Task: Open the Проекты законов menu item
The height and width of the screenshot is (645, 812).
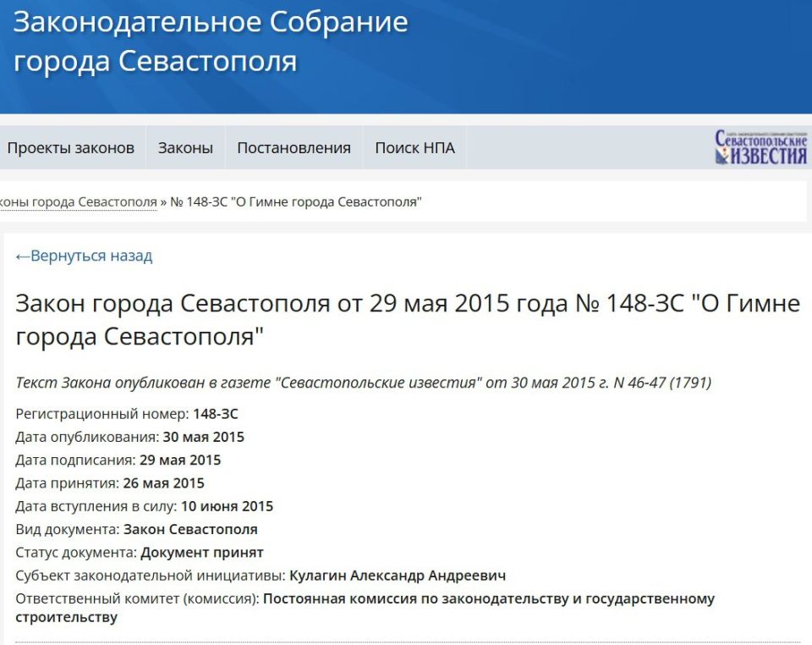Action: coord(70,146)
